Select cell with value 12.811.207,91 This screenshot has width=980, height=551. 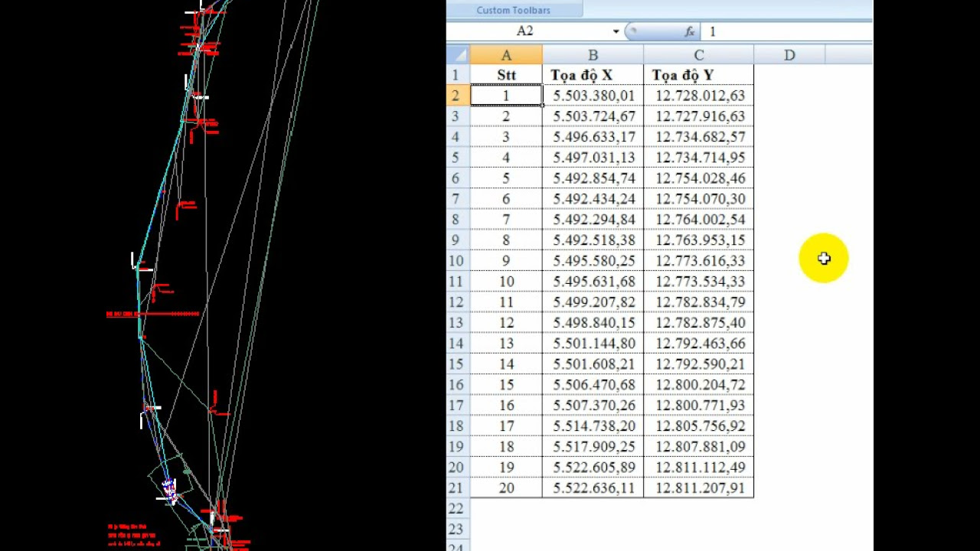[x=698, y=488]
